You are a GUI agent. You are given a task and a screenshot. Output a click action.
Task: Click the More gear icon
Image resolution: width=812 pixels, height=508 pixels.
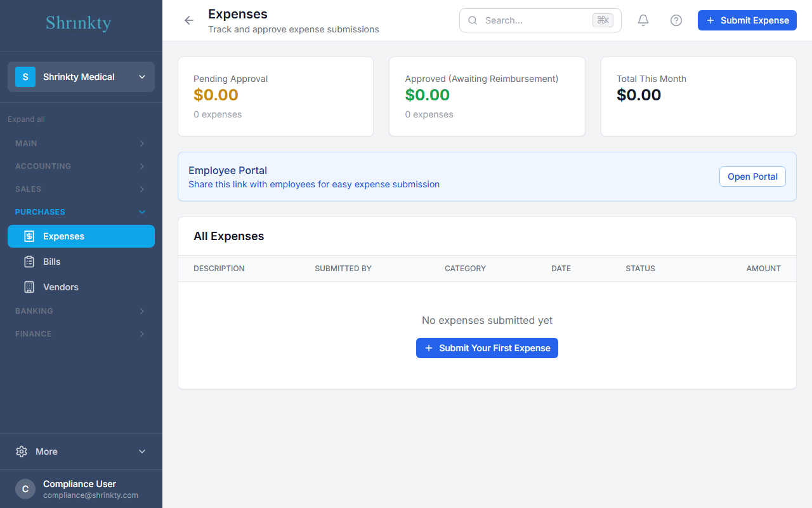click(22, 451)
